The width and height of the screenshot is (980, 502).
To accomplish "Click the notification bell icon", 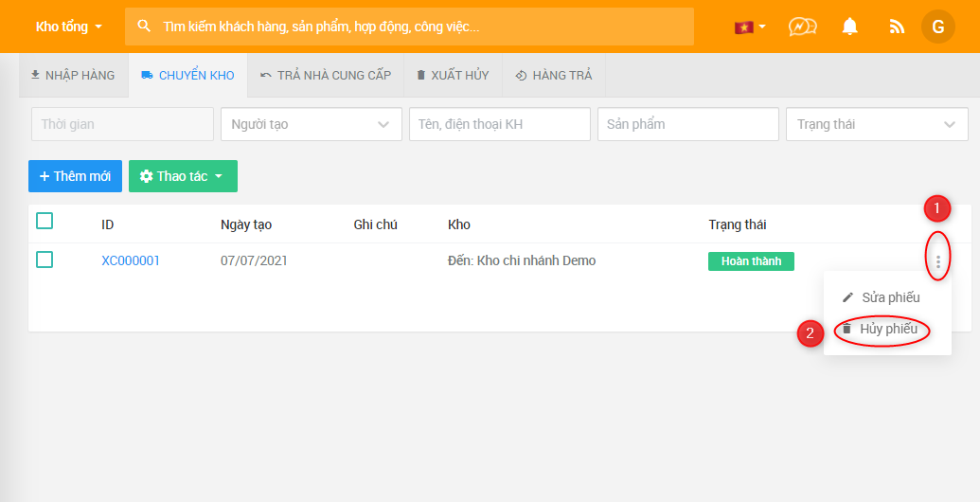I will [849, 27].
